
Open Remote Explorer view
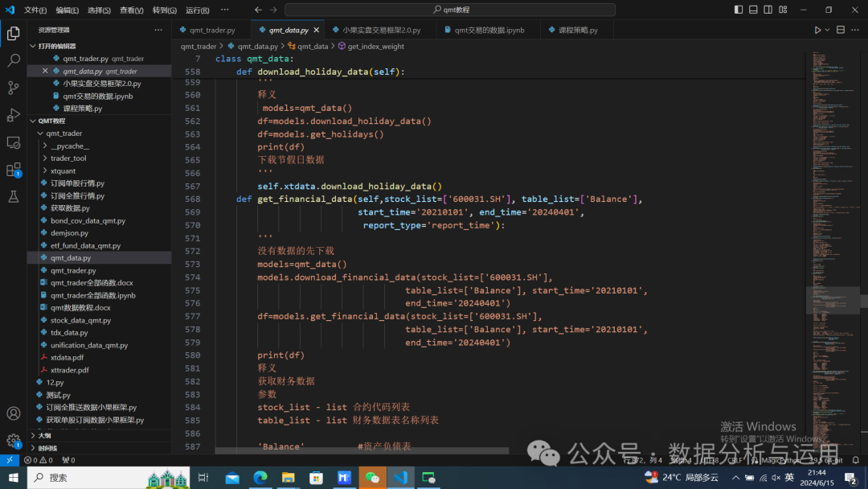coord(14,142)
